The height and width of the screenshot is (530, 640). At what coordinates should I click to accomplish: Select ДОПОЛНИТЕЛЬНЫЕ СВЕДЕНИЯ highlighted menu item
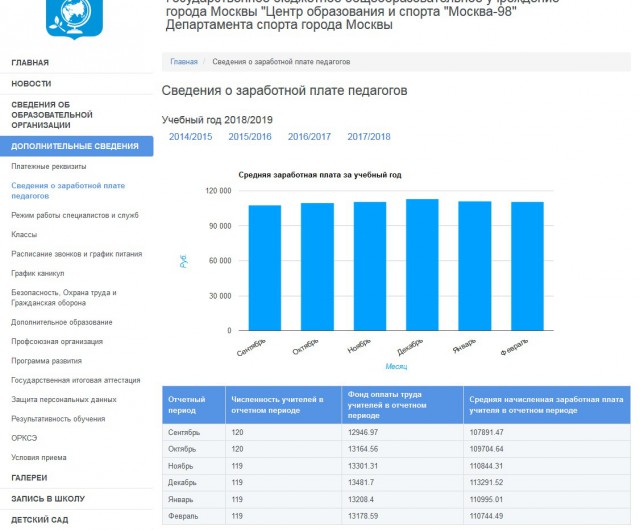(x=77, y=146)
